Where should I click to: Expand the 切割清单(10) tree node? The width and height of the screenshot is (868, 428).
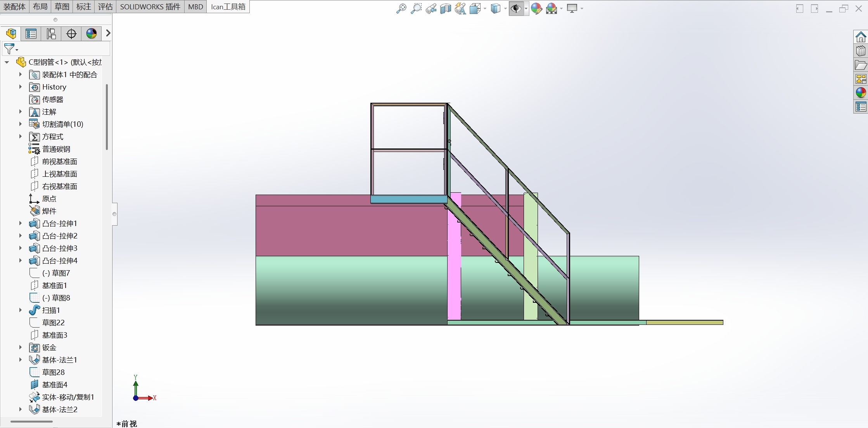pyautogui.click(x=21, y=124)
